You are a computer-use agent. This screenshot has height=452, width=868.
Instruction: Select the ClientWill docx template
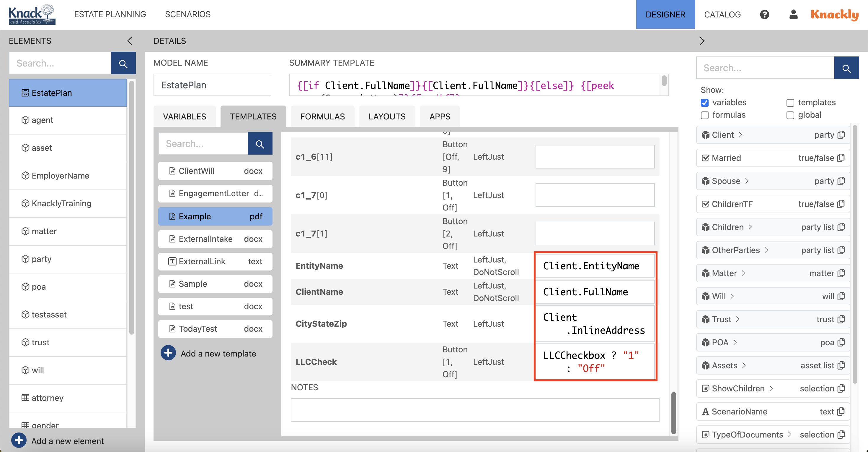click(x=215, y=171)
